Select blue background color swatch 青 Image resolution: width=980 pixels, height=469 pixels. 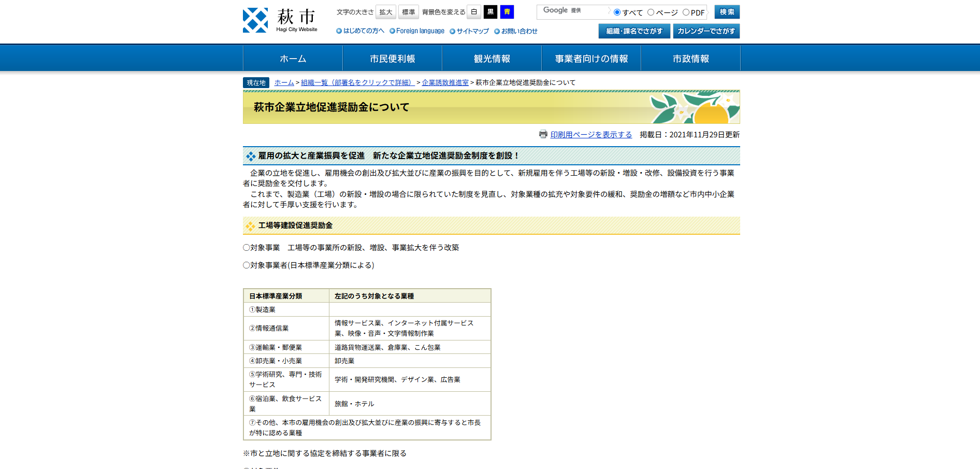[507, 12]
